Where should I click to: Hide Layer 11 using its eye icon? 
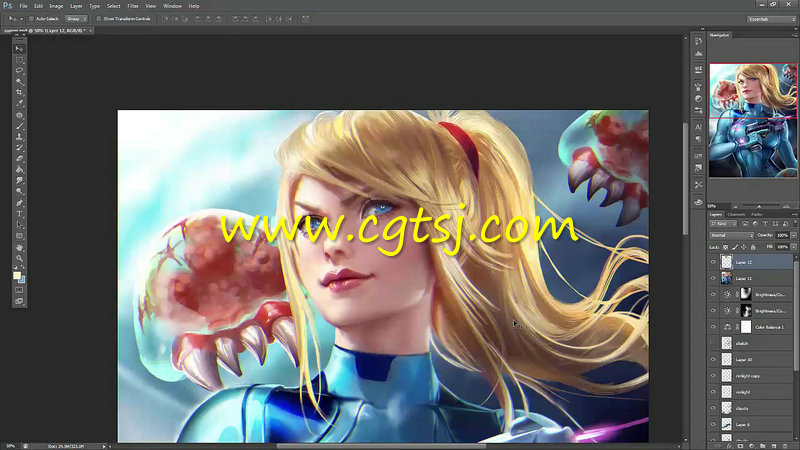click(x=713, y=278)
